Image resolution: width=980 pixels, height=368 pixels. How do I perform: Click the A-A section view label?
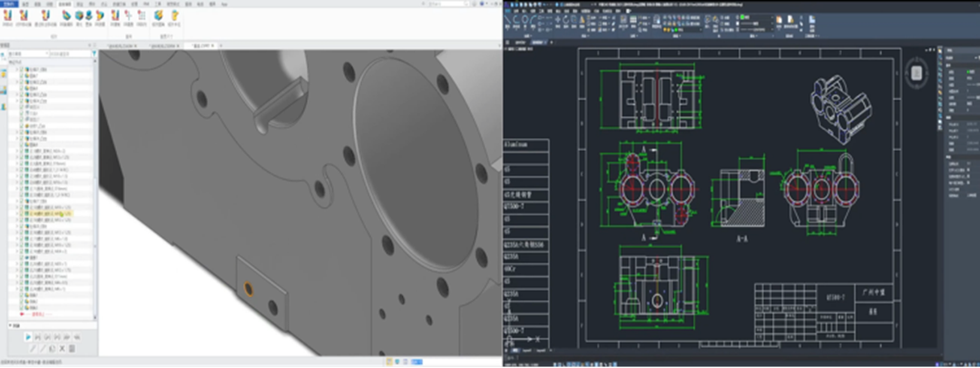(740, 239)
